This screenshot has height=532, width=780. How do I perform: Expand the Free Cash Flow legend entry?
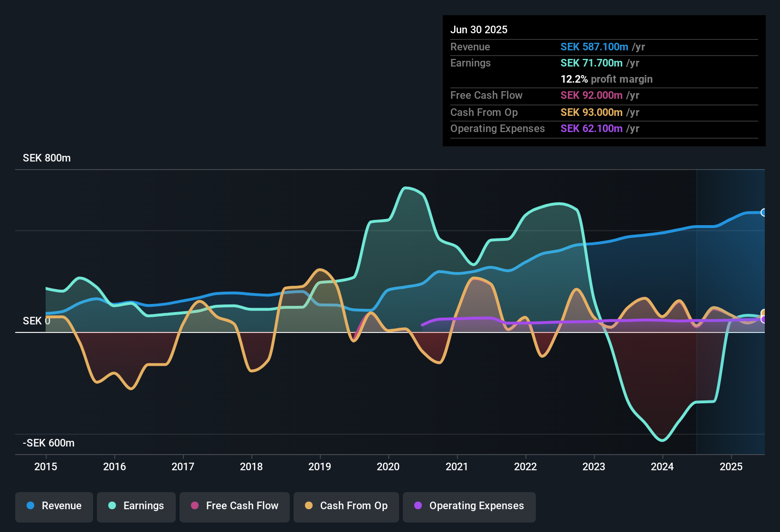[234, 506]
